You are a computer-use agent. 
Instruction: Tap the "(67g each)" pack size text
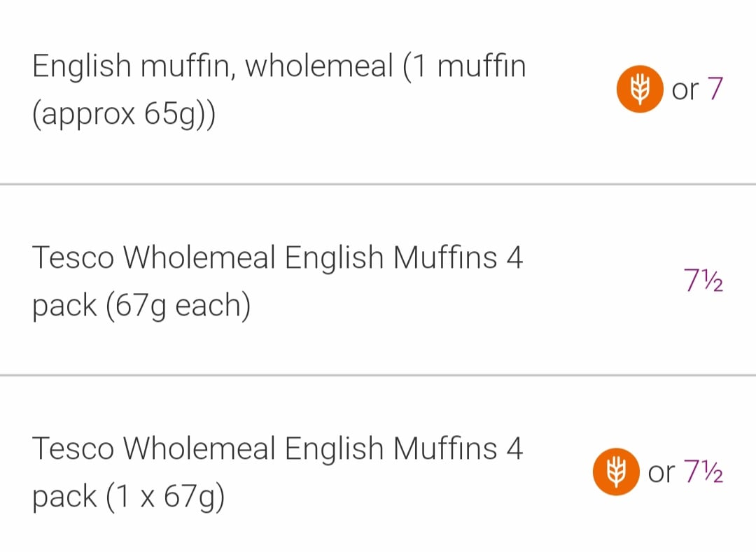pos(178,306)
